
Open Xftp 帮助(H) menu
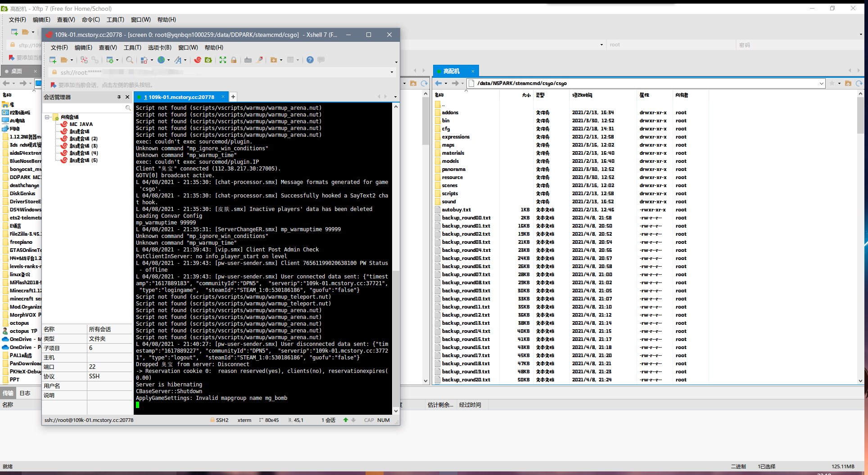(167, 20)
